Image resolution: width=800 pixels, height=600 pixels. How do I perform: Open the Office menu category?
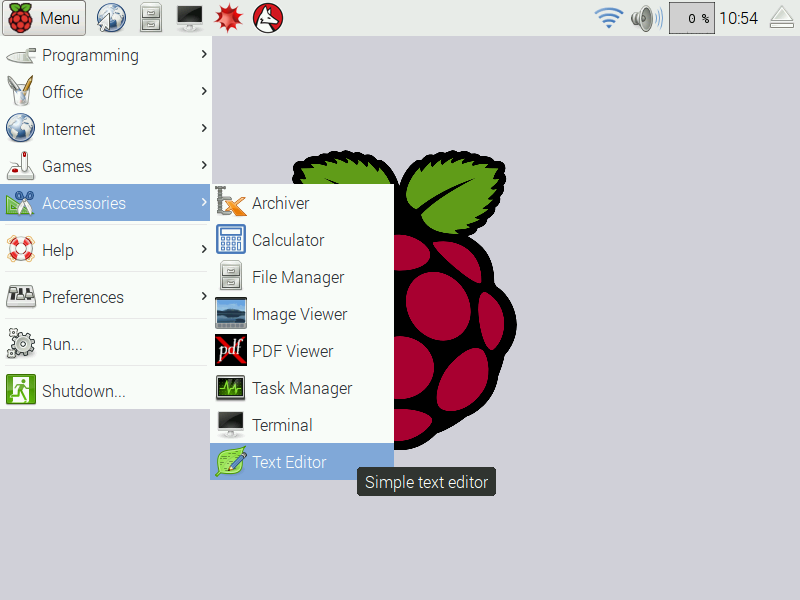coord(105,92)
